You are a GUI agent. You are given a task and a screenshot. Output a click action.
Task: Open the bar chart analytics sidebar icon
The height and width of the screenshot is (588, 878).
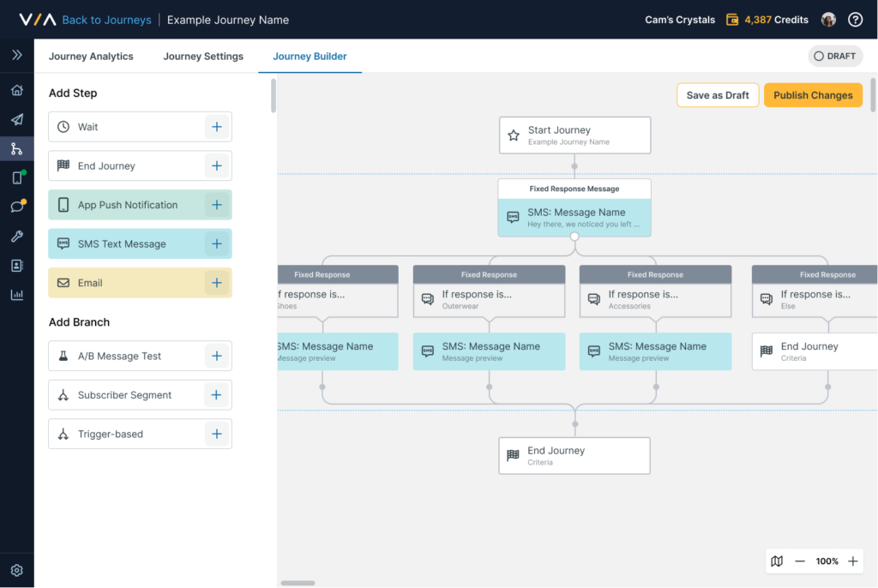tap(16, 295)
